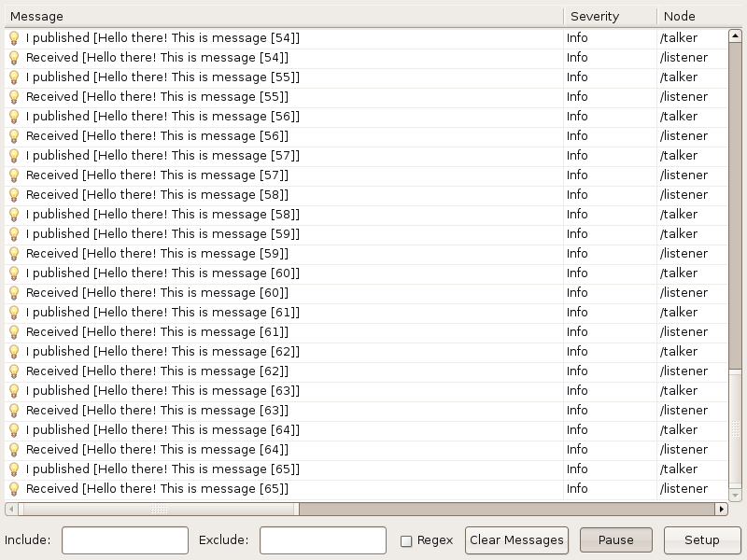Viewport: 747px width, 560px height.
Task: Click the lightbulb icon beside 'I published message [61]'
Action: (x=14, y=313)
